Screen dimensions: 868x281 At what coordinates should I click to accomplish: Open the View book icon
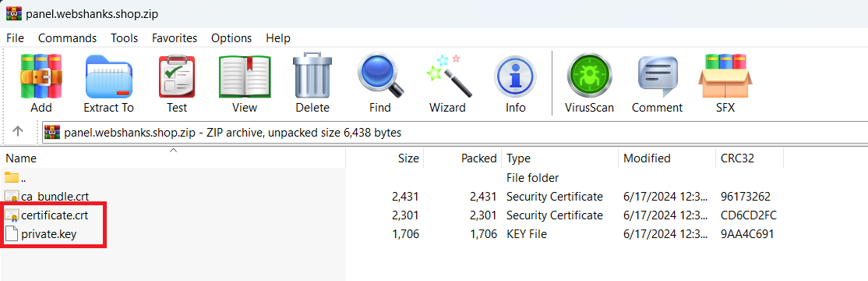[245, 76]
